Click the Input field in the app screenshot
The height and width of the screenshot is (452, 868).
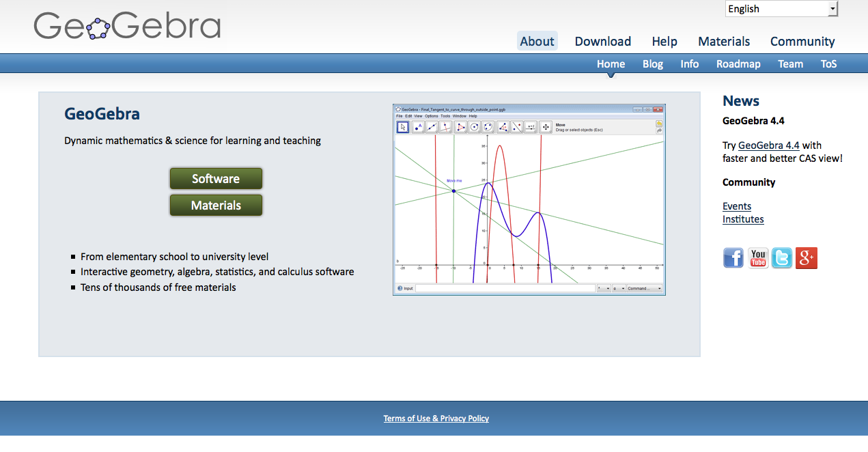pos(505,288)
